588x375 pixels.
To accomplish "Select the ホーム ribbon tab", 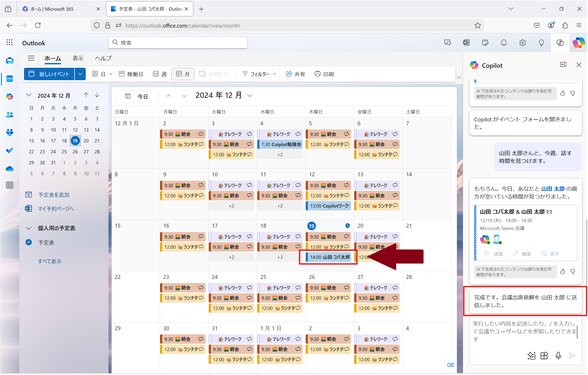I will pos(53,58).
